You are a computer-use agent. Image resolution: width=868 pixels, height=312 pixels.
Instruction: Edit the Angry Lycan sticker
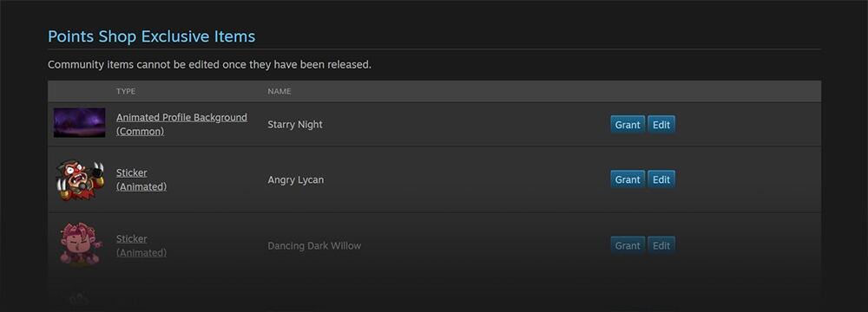tap(661, 179)
